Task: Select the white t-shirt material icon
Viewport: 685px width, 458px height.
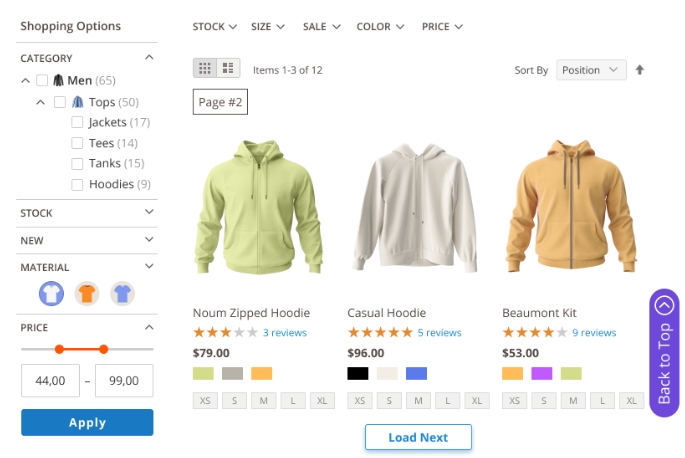Action: click(51, 293)
